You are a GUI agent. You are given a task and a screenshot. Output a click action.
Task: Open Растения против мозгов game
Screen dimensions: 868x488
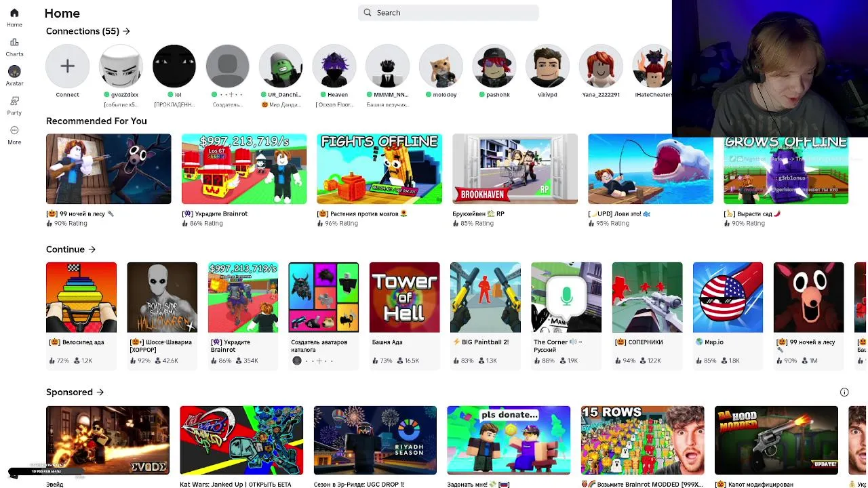(x=380, y=169)
